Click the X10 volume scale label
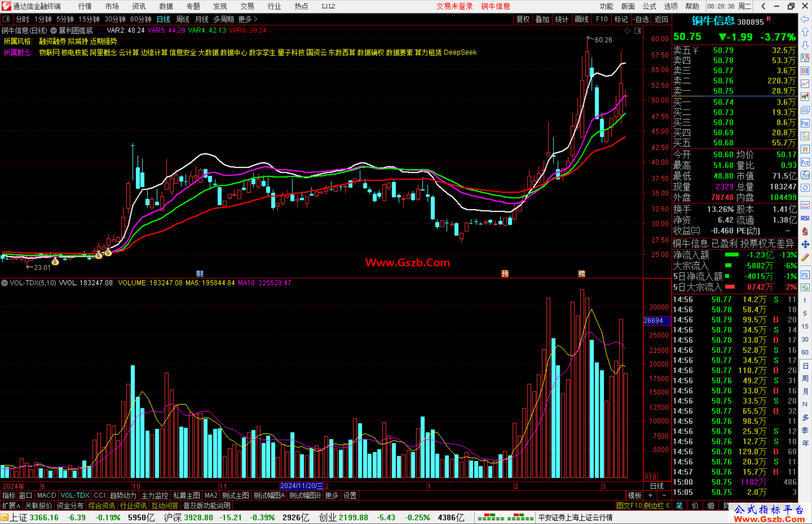812x524 pixels. tap(651, 477)
